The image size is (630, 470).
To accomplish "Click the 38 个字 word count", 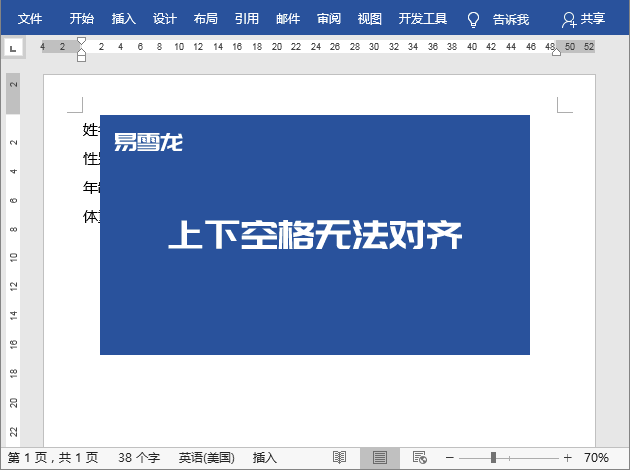I will click(139, 457).
